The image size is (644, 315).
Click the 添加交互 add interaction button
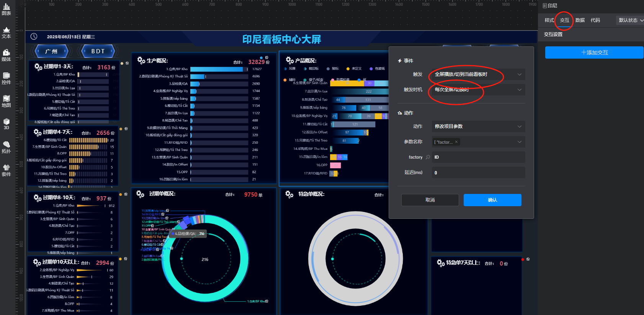tap(594, 52)
